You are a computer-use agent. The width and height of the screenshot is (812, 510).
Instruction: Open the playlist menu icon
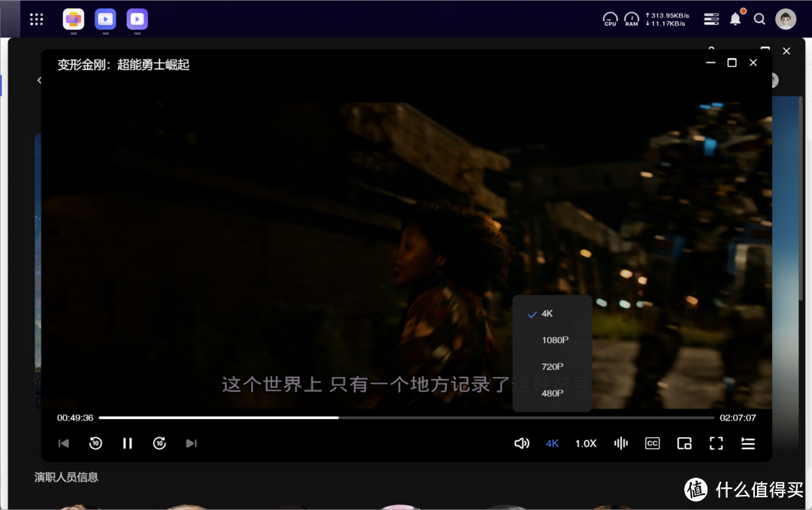[x=748, y=444]
